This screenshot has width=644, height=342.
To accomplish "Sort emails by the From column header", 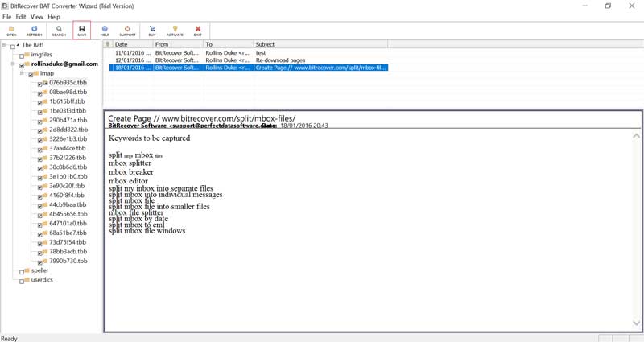I will [178, 44].
